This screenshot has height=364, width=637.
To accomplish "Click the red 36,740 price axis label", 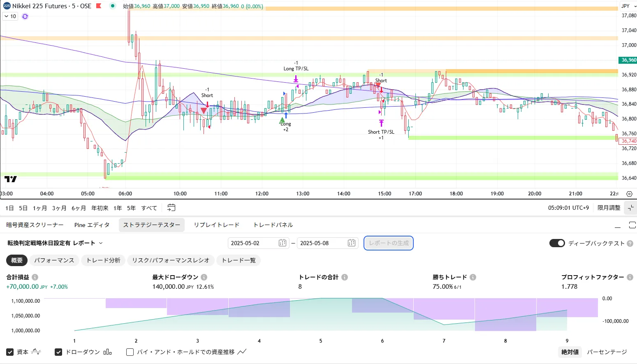I will click(628, 141).
